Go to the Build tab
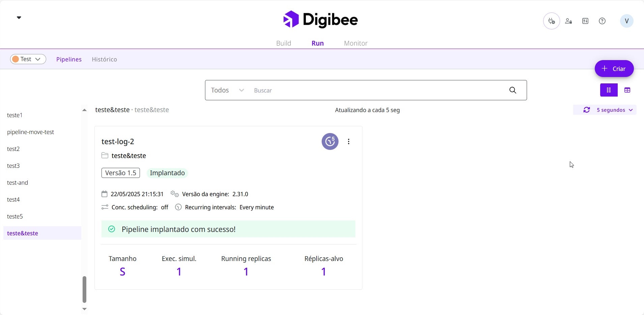 (284, 43)
